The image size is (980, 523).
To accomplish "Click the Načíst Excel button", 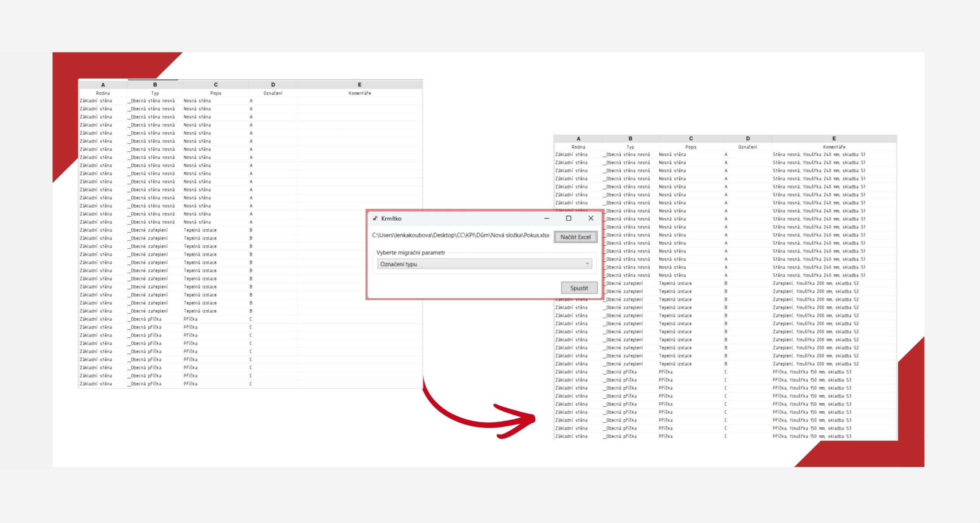I will click(x=575, y=237).
